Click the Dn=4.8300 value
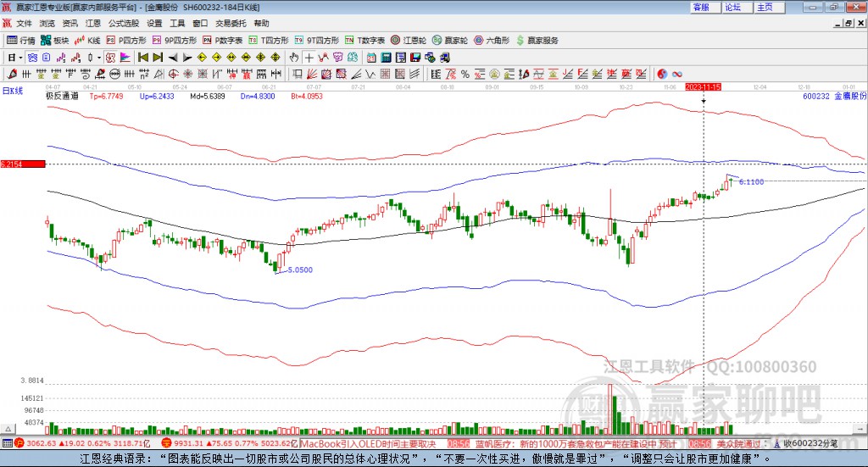Viewport: 868px width, 467px height. (x=258, y=97)
